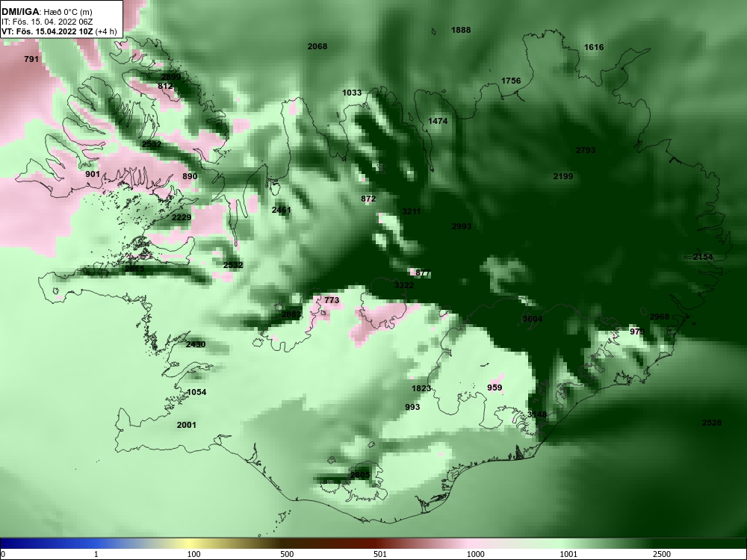This screenshot has height=560, width=747.
Task: Select the 2199 value label
Action: (x=563, y=177)
